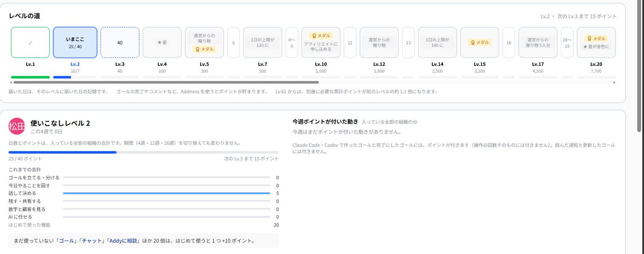644x254 pixels.
Task: Click the Lv.12 label
Action: (379, 64)
